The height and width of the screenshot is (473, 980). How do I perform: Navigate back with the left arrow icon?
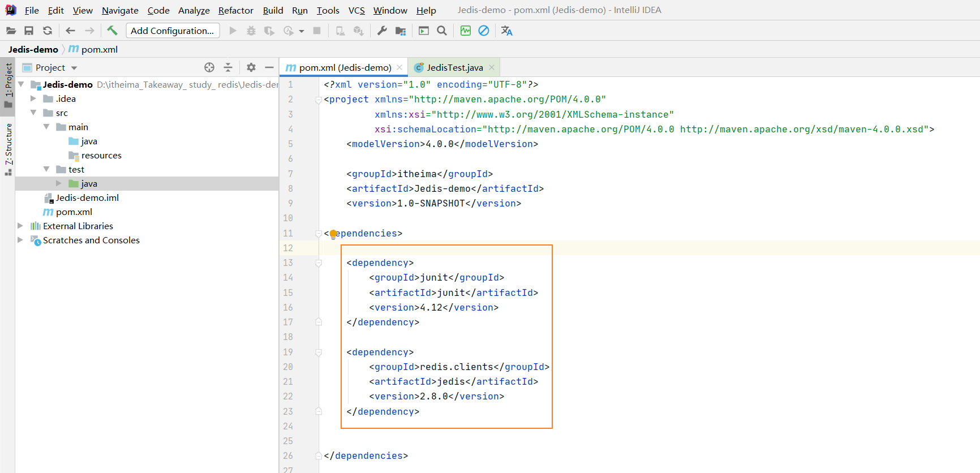point(70,31)
